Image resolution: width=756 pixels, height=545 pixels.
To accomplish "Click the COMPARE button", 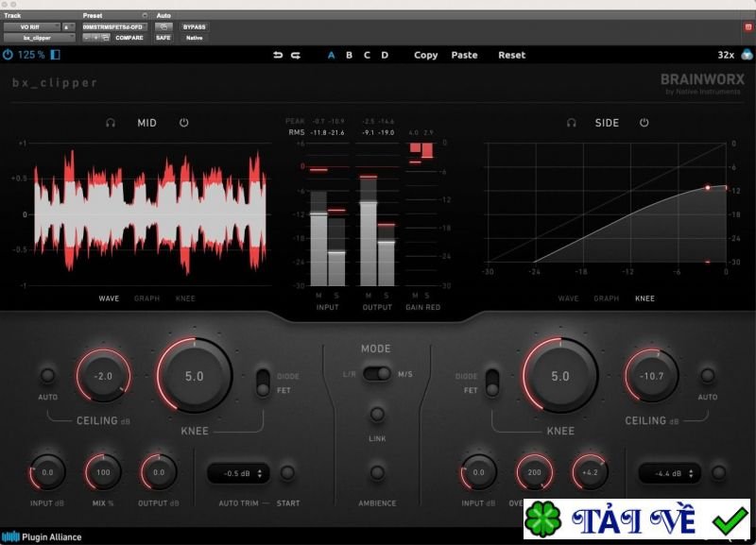I will pyautogui.click(x=129, y=38).
